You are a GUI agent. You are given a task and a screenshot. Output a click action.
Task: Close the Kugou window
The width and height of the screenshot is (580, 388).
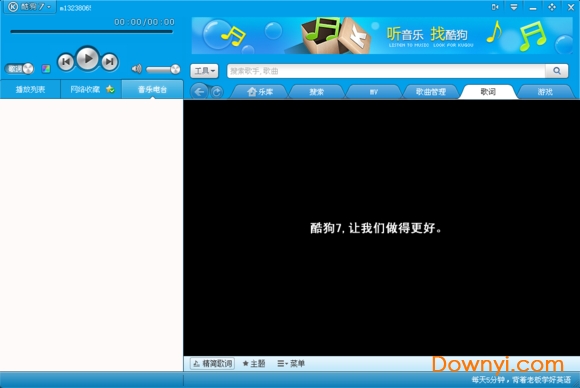pyautogui.click(x=571, y=7)
